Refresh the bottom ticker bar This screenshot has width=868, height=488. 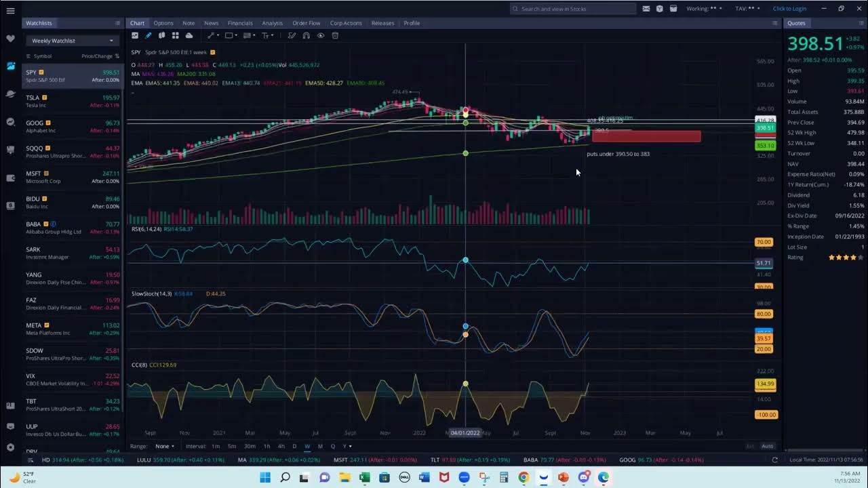(775, 460)
